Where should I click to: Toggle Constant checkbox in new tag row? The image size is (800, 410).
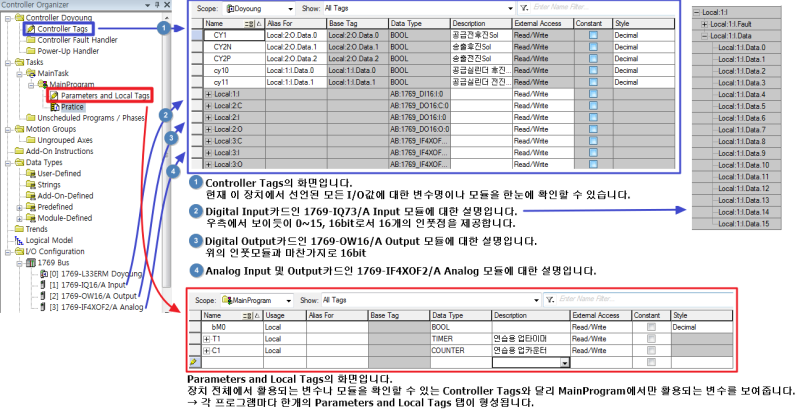(x=651, y=362)
